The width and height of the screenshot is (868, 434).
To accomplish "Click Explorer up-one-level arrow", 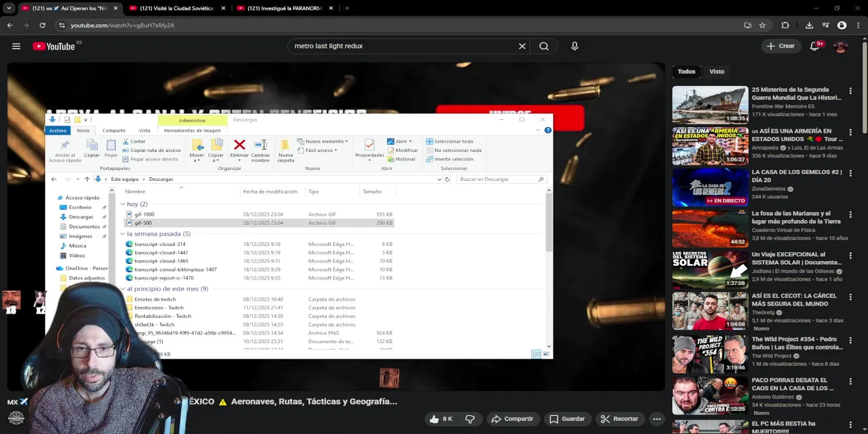I will click(x=87, y=179).
